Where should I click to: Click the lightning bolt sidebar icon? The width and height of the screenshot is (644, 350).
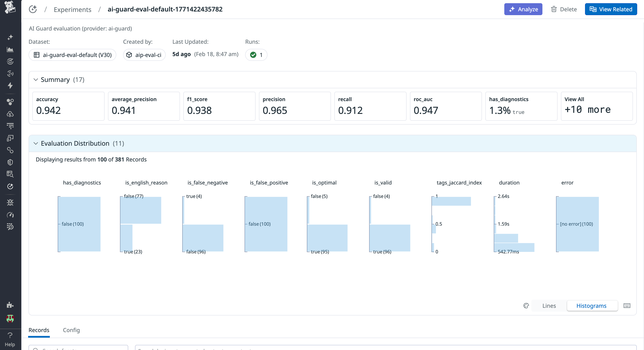coord(10,86)
